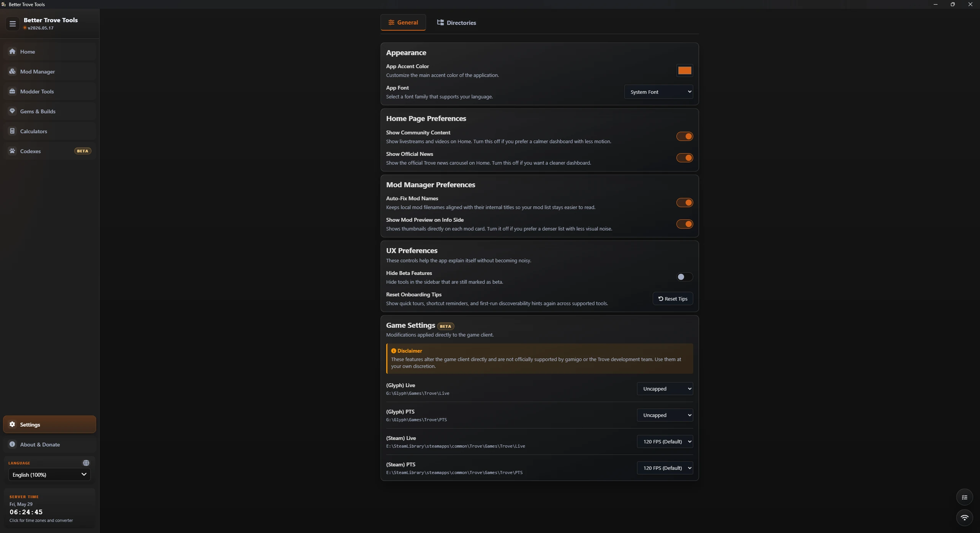The width and height of the screenshot is (980, 533).
Task: Click the Home house icon in the sidebar
Action: tap(12, 51)
